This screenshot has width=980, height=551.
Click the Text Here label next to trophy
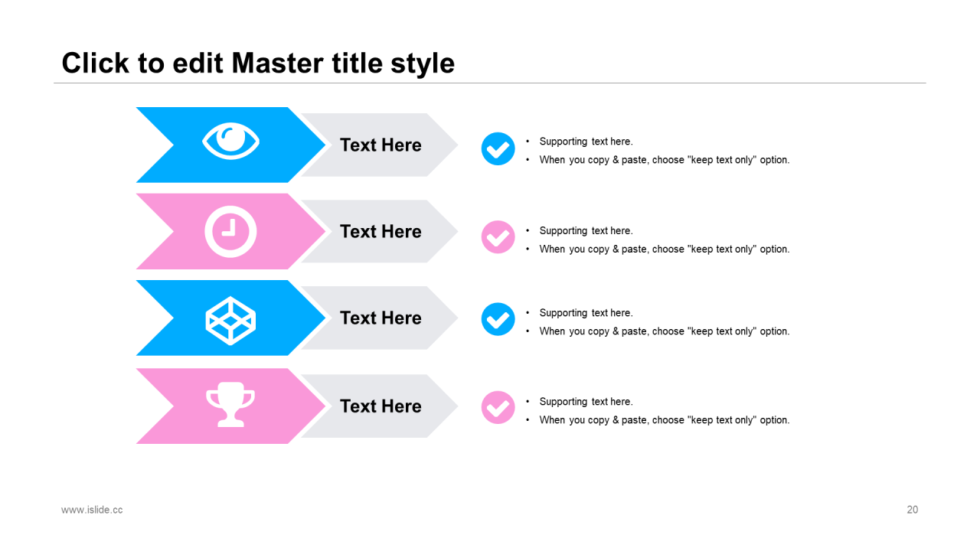coord(381,406)
